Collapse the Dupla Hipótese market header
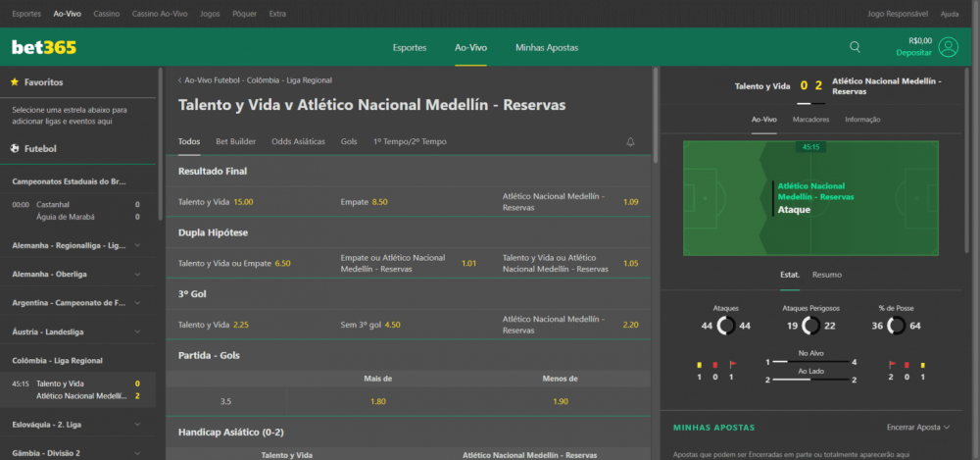Screen dimensions: 980x460 click(408, 232)
